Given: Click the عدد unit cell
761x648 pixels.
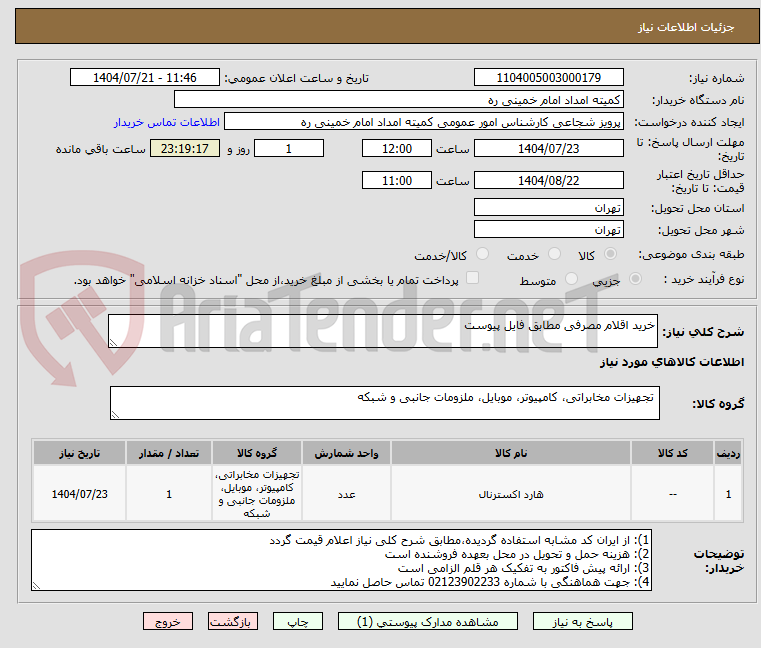Looking at the screenshot, I should (346, 494).
